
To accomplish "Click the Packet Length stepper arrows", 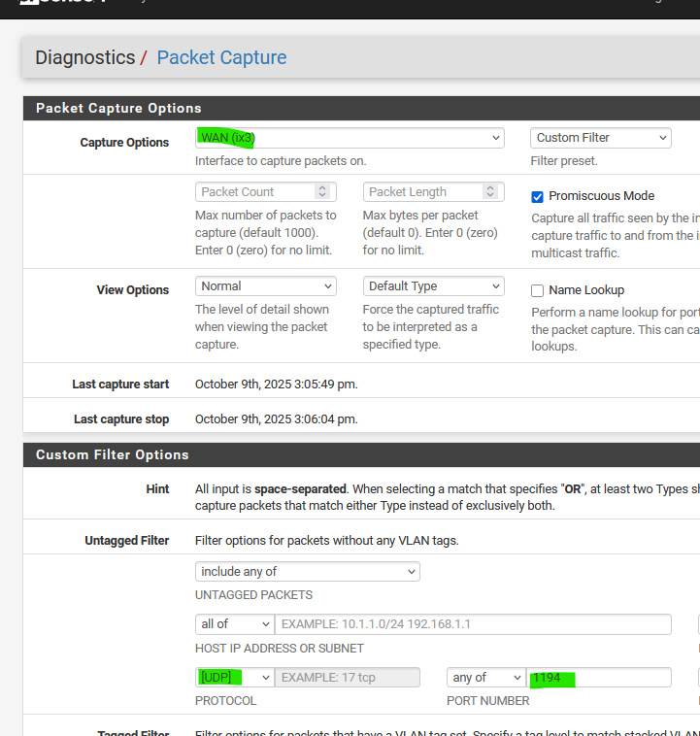I will click(x=491, y=192).
